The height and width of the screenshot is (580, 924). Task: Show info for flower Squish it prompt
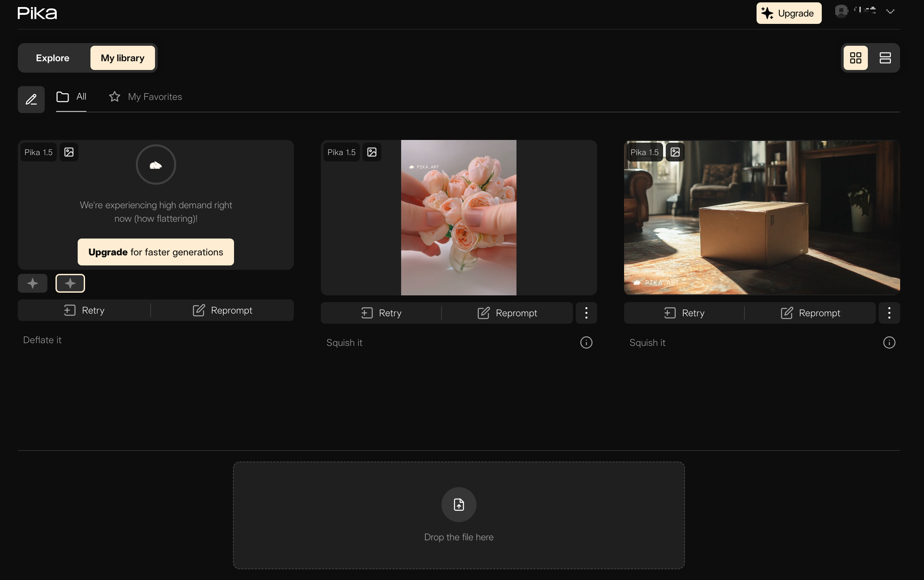[x=586, y=342]
